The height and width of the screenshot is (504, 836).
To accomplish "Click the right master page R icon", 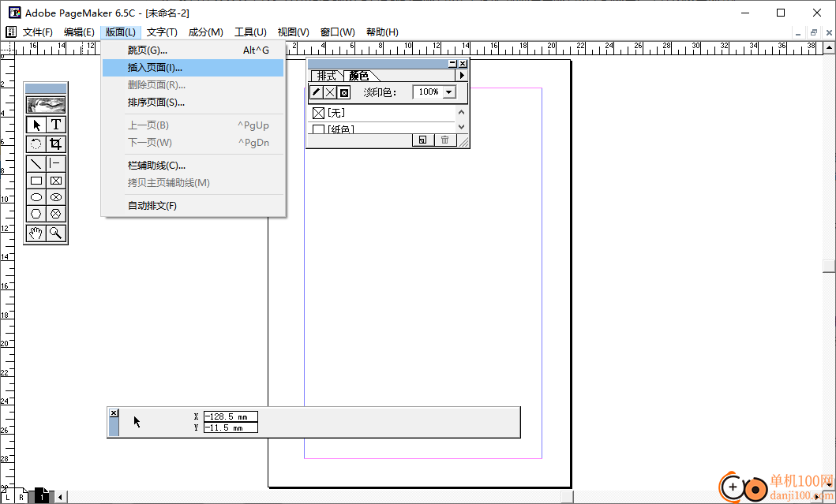I will [21, 497].
